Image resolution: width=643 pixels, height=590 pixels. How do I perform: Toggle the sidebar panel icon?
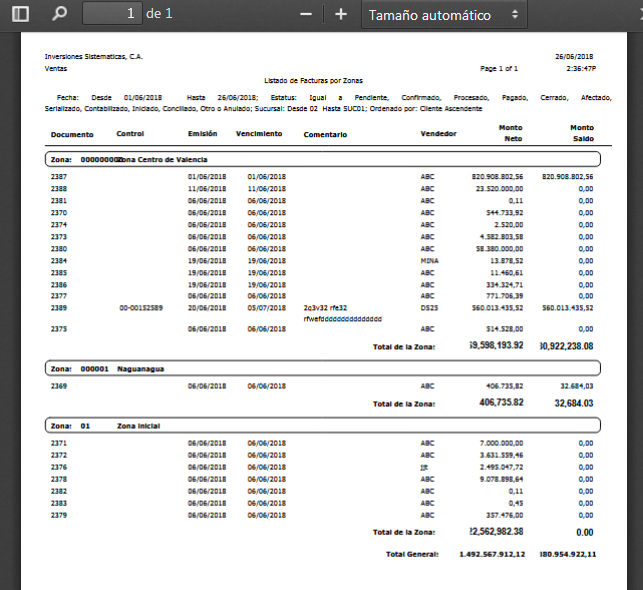tap(20, 14)
